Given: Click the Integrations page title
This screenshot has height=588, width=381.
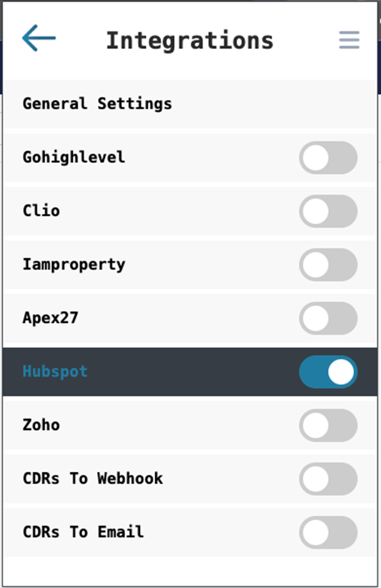Looking at the screenshot, I should (189, 41).
